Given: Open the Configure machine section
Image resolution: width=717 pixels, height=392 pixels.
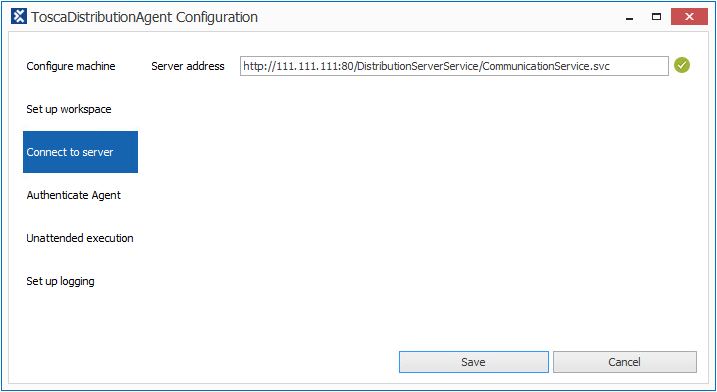Looking at the screenshot, I should pos(71,66).
